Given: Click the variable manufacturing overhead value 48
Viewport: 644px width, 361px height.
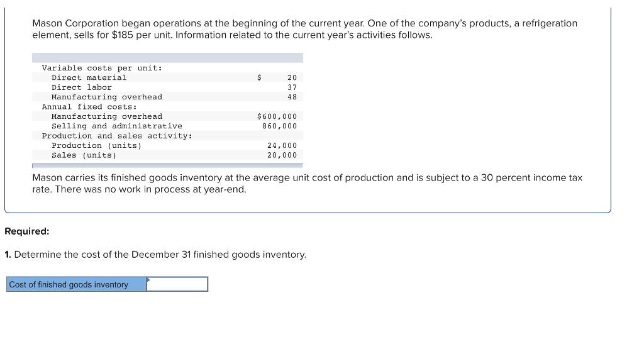Looking at the screenshot, I should click(x=292, y=97).
